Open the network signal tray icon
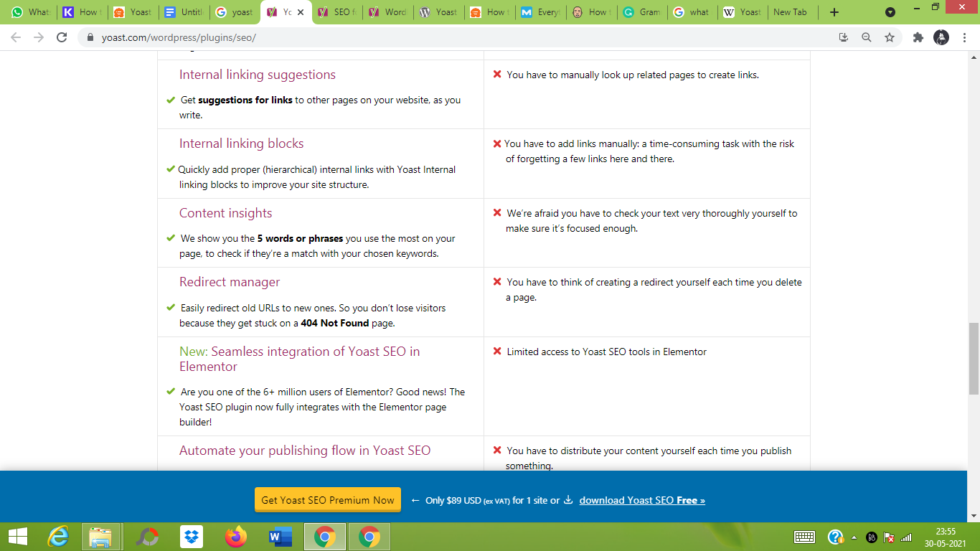The height and width of the screenshot is (551, 980). [x=906, y=537]
